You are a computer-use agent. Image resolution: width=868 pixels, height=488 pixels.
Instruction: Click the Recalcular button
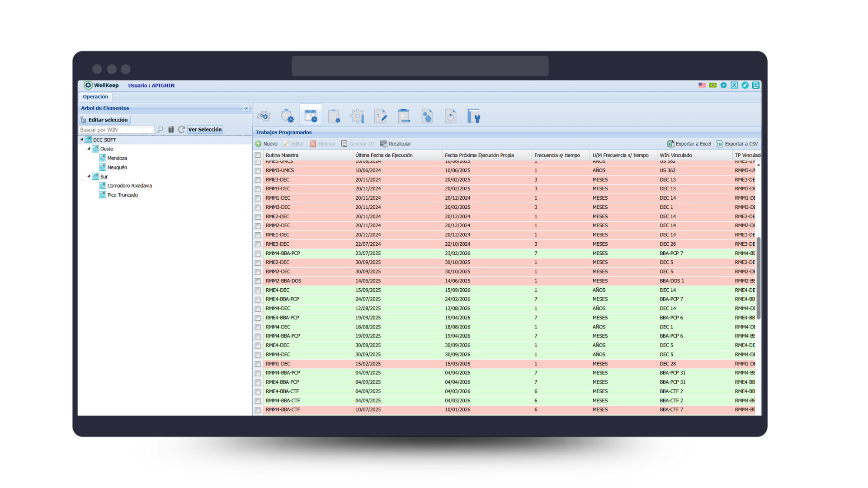(396, 144)
